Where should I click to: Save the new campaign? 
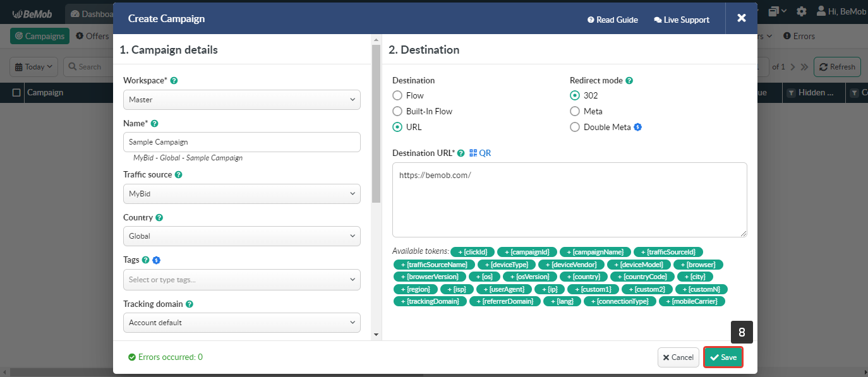point(723,357)
